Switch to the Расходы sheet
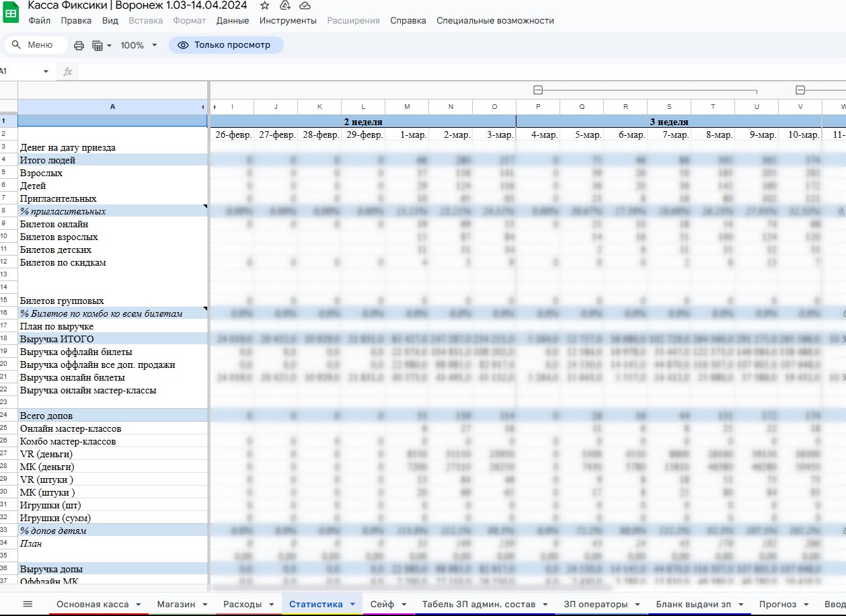The width and height of the screenshot is (846, 616). click(243, 604)
